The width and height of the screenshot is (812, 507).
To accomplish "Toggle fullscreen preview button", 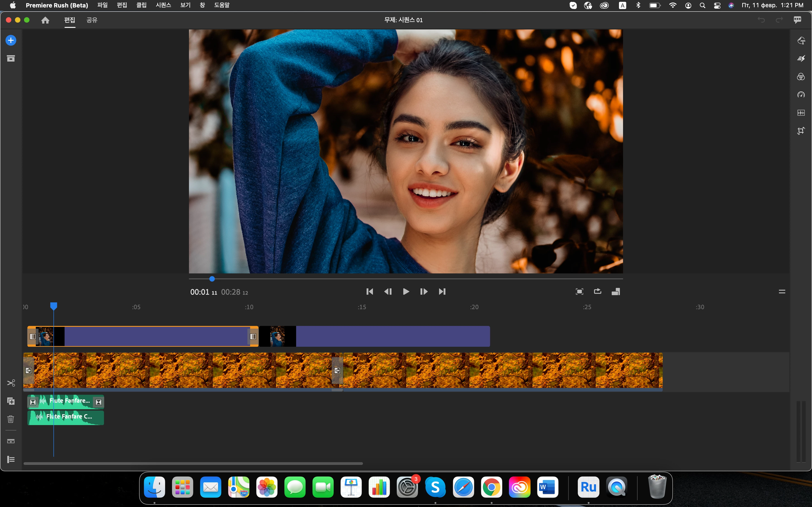I will pyautogui.click(x=580, y=291).
